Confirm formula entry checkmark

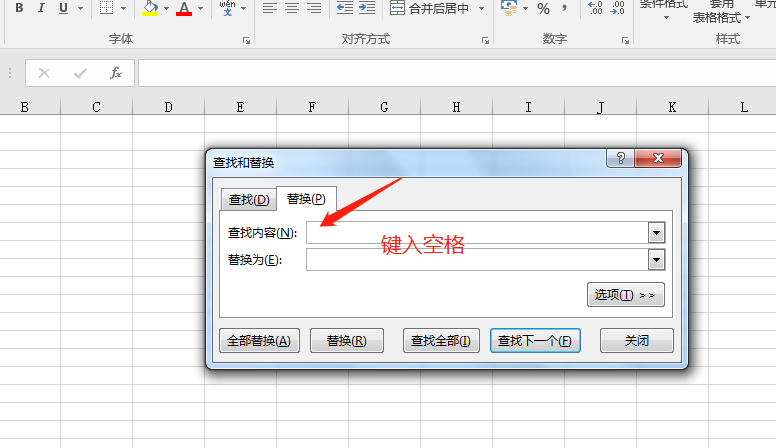[80, 73]
